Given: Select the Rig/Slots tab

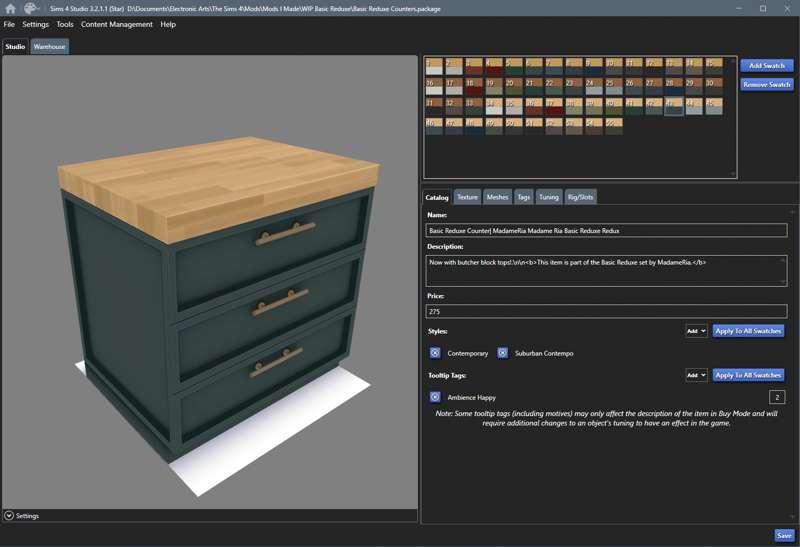Looking at the screenshot, I should coord(581,197).
